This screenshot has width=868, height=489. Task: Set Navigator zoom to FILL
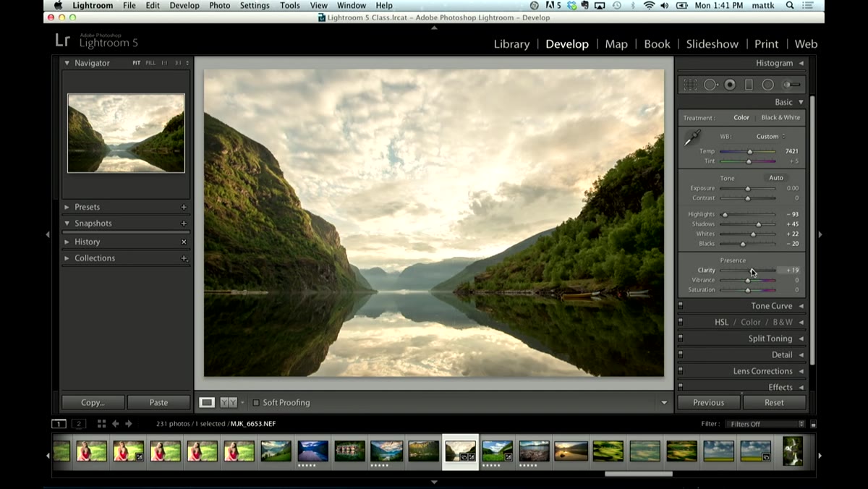pyautogui.click(x=150, y=63)
